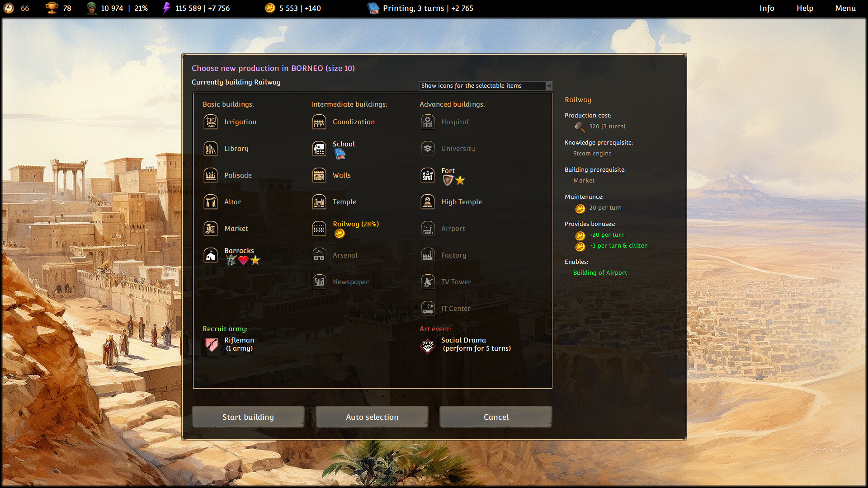
Task: Click the Auto selection button
Action: coord(372,417)
